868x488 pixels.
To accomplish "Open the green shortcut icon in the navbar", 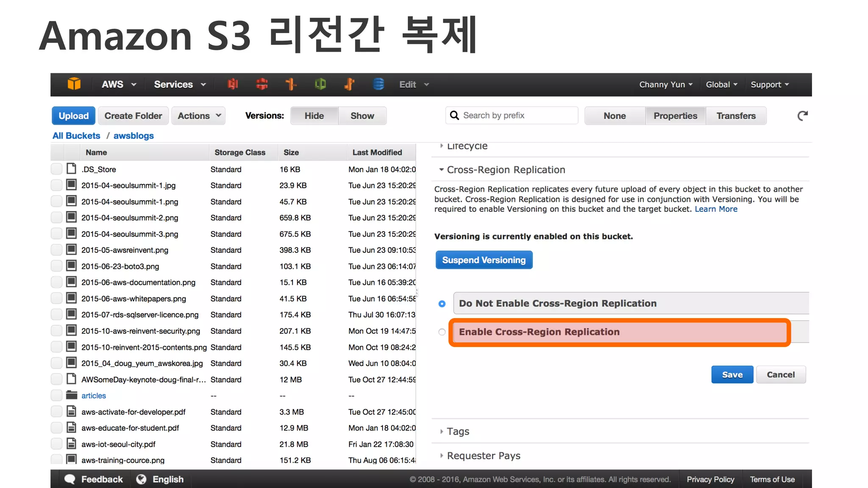I will click(x=320, y=84).
